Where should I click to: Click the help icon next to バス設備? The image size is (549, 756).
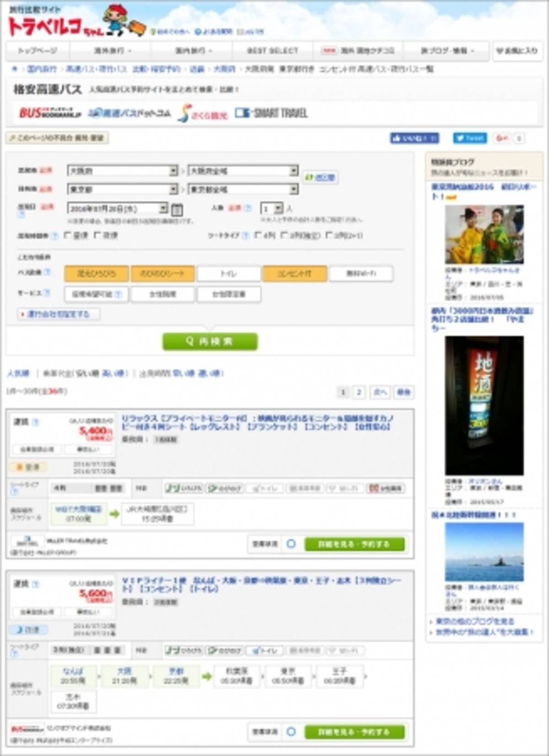(x=47, y=272)
